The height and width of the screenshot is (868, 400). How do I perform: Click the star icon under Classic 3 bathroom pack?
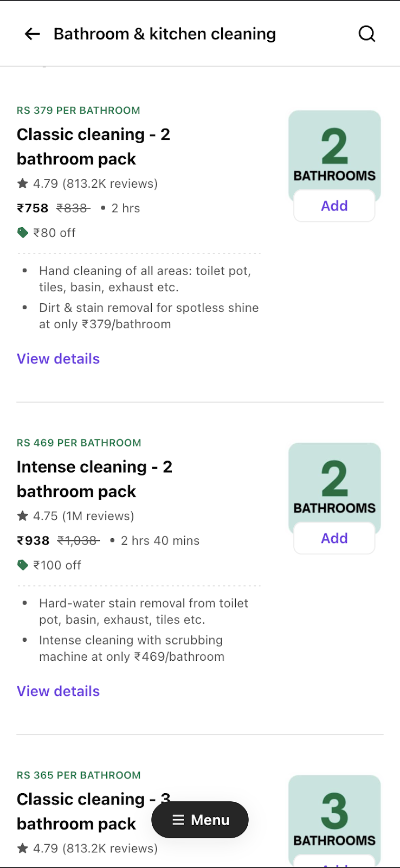pyautogui.click(x=23, y=848)
